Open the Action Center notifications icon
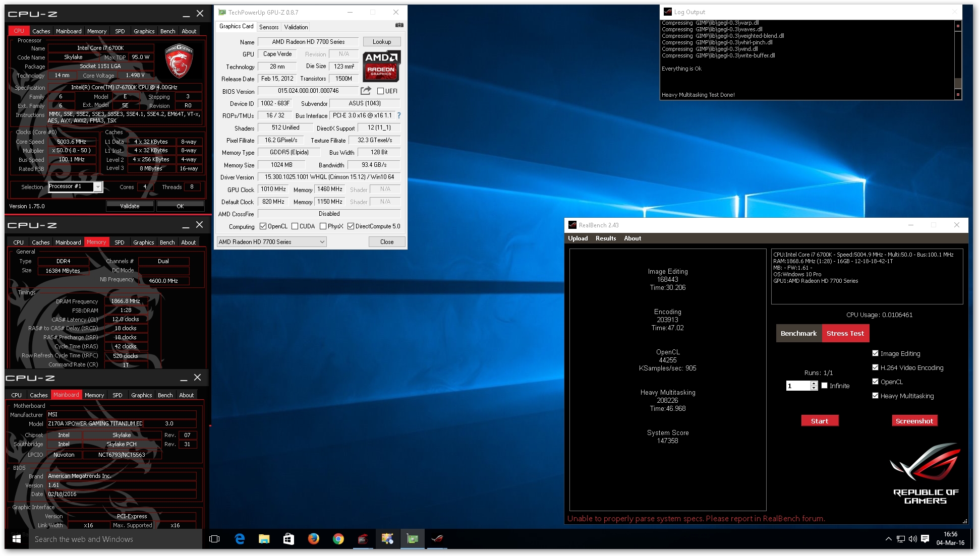The height and width of the screenshot is (556, 980). [x=925, y=539]
